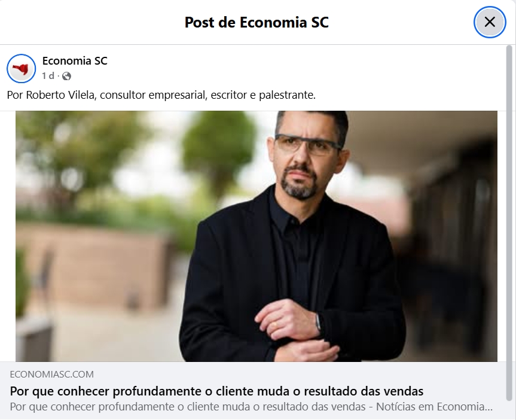Click the globe public audience icon
Image resolution: width=516 pixels, height=420 pixels.
[66, 76]
